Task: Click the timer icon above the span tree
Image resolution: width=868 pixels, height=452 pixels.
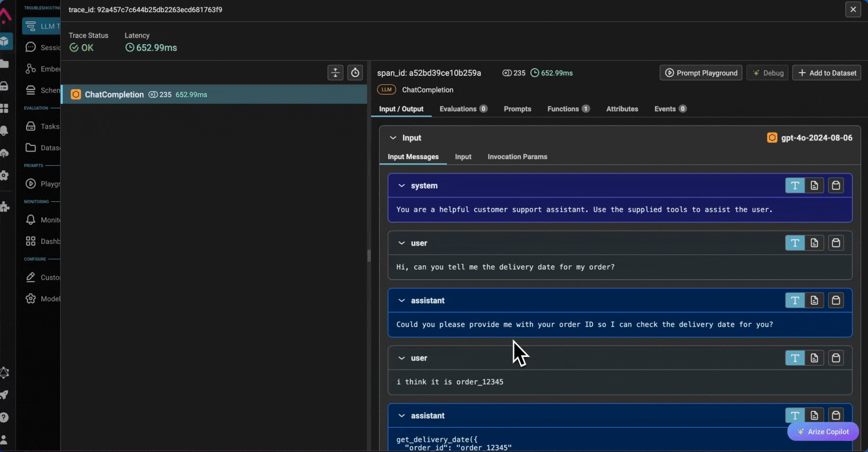Action: 355,73
